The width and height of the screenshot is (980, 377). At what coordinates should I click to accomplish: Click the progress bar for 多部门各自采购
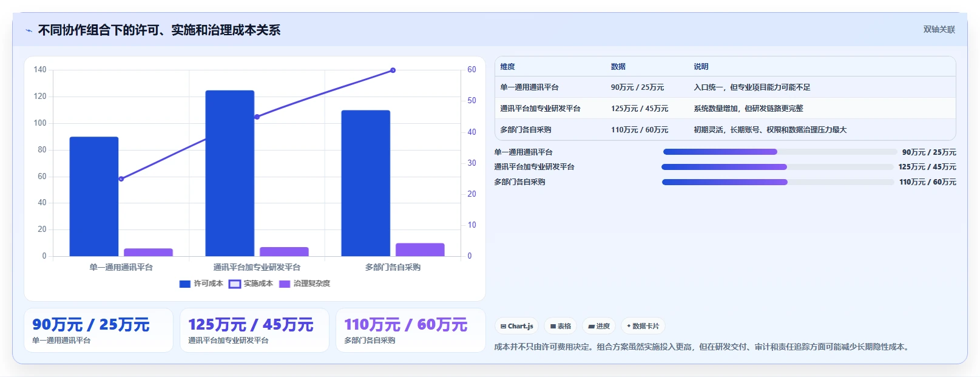[x=778, y=182]
